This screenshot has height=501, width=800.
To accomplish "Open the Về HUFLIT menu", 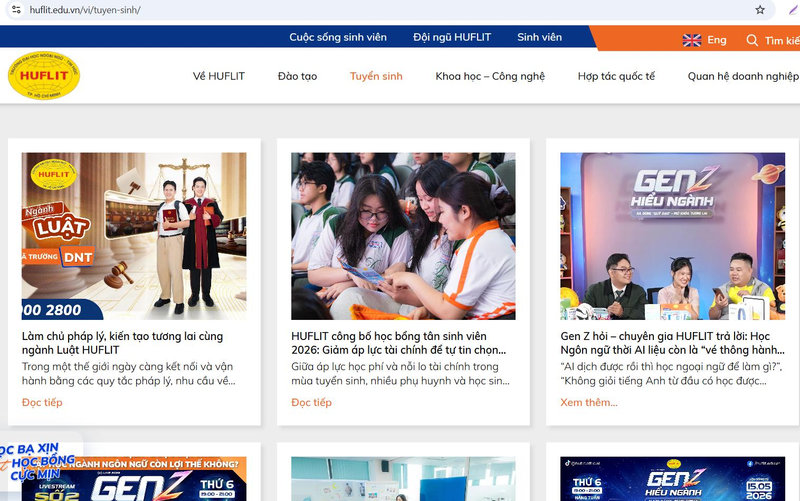I will 219,76.
